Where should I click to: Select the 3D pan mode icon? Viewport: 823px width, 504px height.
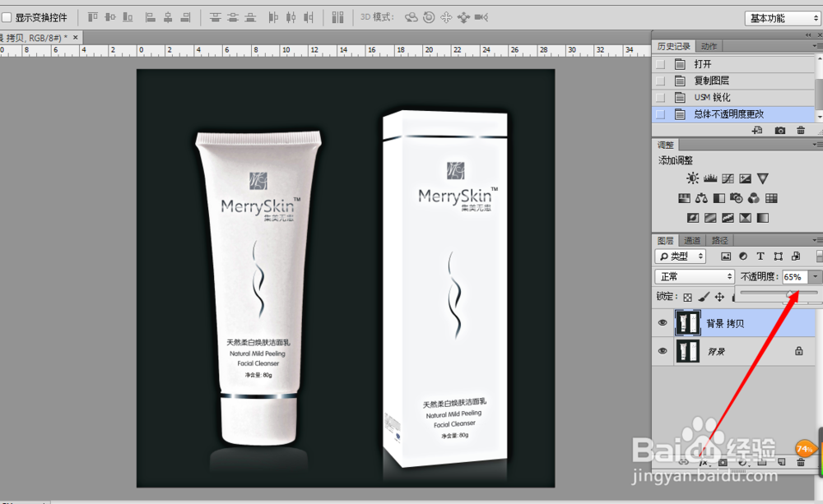coord(446,18)
